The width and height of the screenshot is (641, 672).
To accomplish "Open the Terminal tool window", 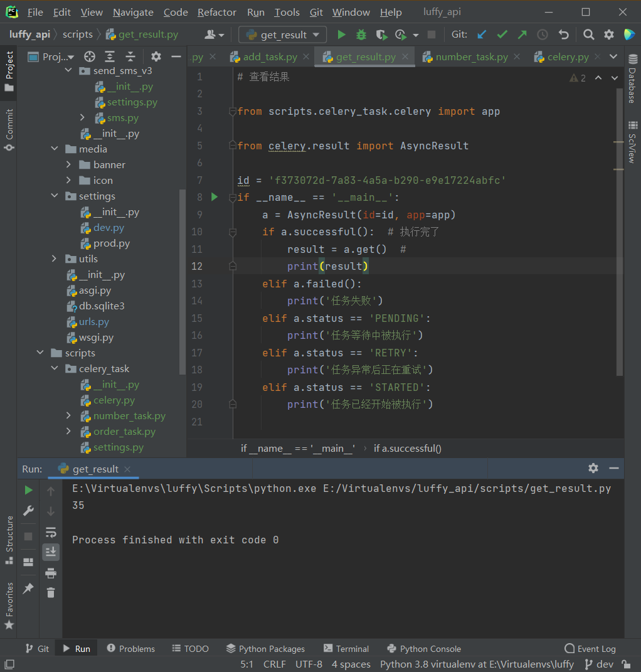I will pos(346,649).
